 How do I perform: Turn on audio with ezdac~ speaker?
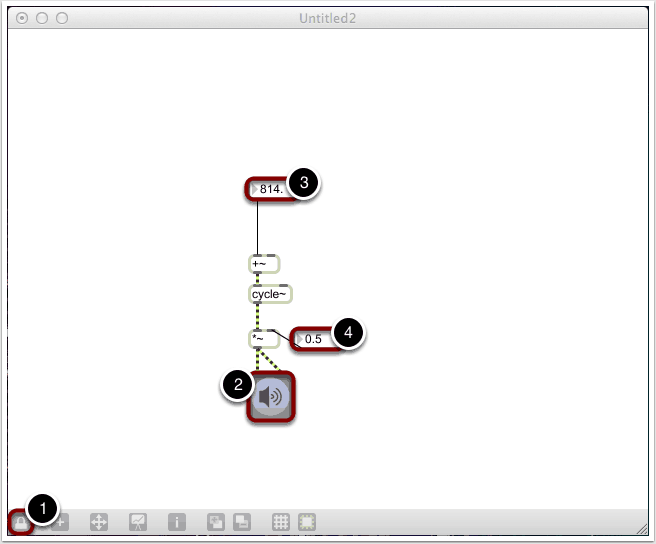coord(271,396)
